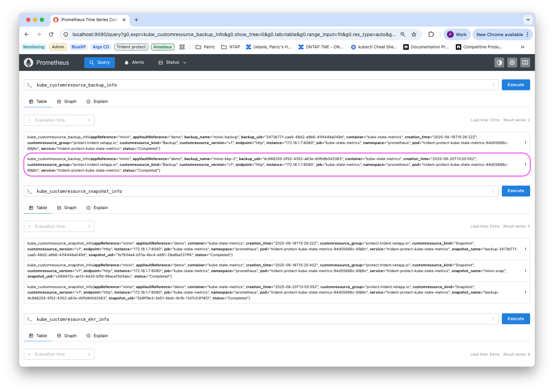Switch snapshot_info panel to Graph tab
Image resolution: width=554 pixels, height=392 pixels.
pos(67,208)
